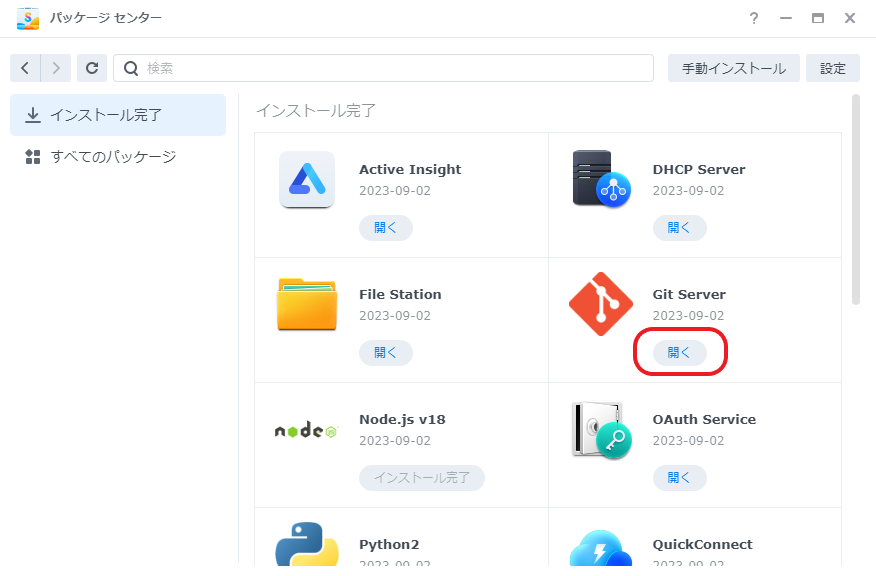Viewport: 876px width, 576px height.
Task: Open File Station with its 開く button
Action: pyautogui.click(x=385, y=353)
